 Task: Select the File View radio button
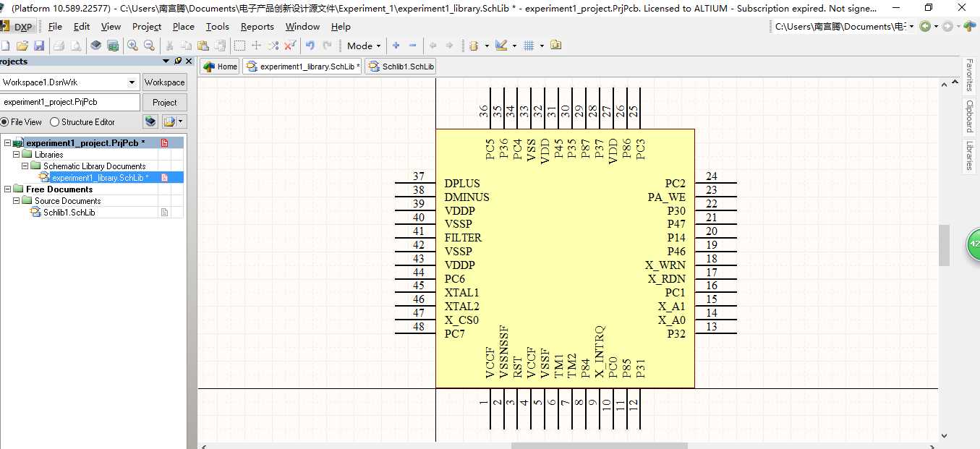pyautogui.click(x=4, y=122)
